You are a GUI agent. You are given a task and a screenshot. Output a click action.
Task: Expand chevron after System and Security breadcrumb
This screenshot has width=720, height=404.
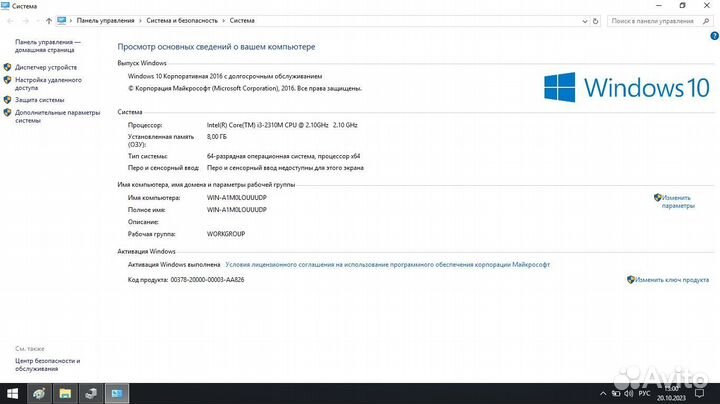[224, 21]
